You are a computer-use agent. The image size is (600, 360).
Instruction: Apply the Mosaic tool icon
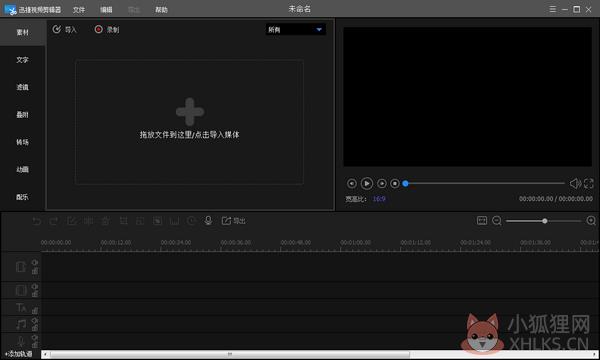(x=157, y=221)
